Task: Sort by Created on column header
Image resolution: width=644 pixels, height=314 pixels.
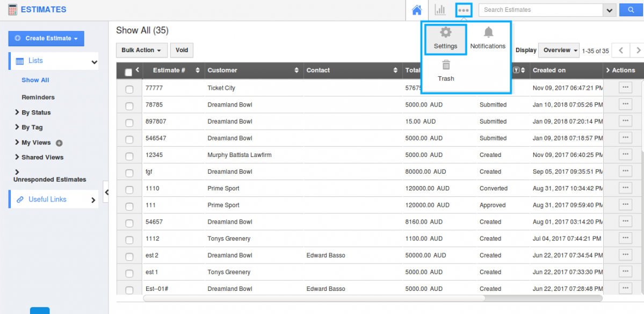Action: (x=549, y=70)
